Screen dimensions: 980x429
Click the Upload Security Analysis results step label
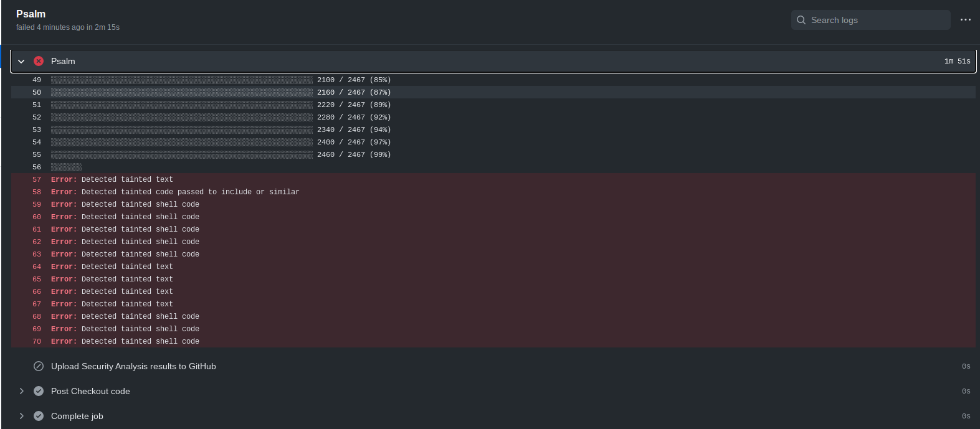[133, 366]
